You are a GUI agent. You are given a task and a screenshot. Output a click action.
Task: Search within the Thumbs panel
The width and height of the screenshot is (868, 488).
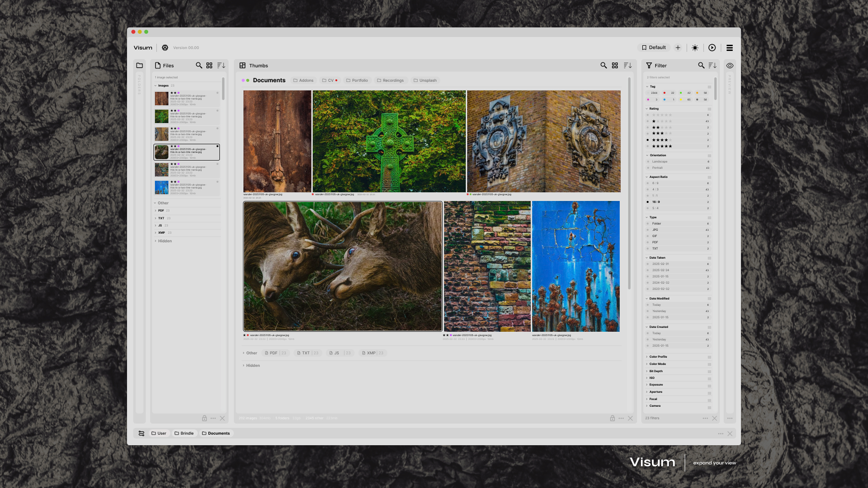603,65
